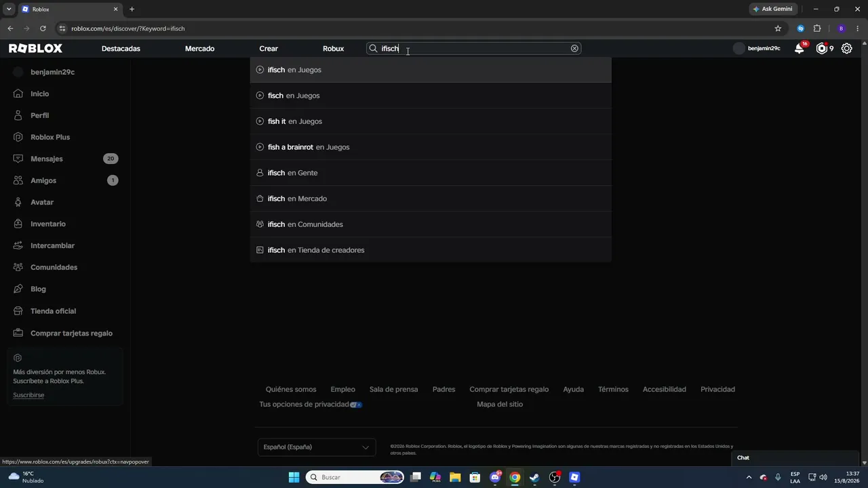This screenshot has height=488, width=868.
Task: Go to the Roblox logo home
Action: 35,49
